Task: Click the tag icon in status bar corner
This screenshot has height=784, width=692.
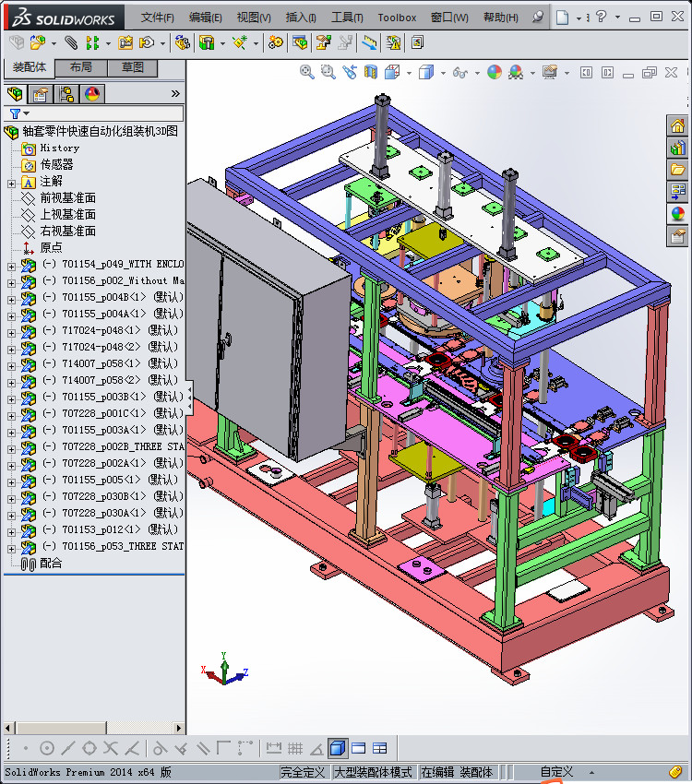Action: click(675, 772)
